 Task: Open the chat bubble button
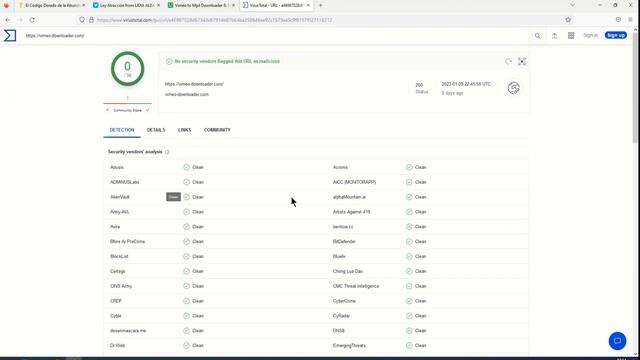tap(617, 341)
